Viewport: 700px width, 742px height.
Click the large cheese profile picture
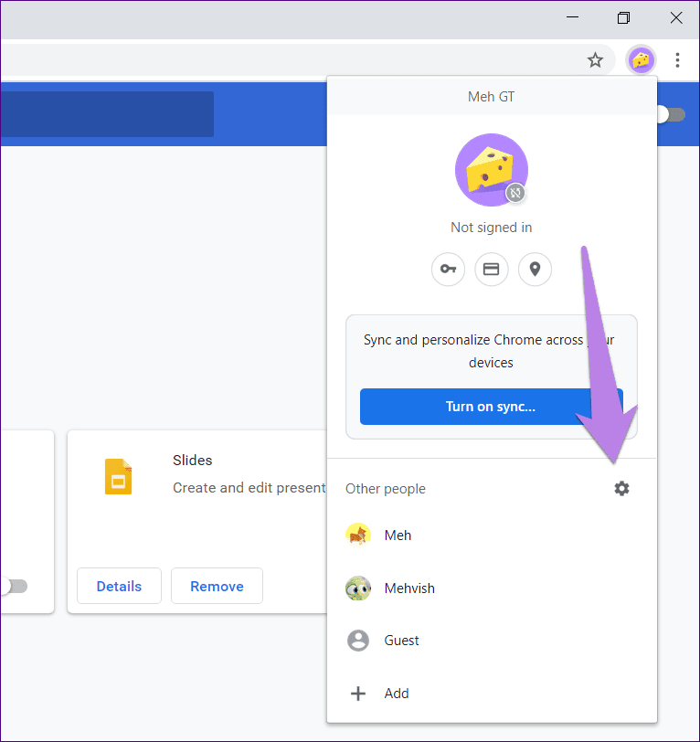pyautogui.click(x=492, y=170)
